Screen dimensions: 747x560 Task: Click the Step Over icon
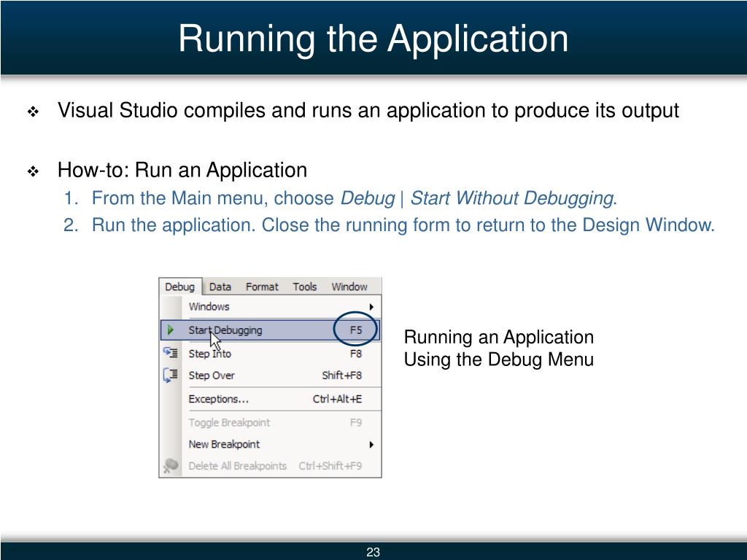pos(171,375)
